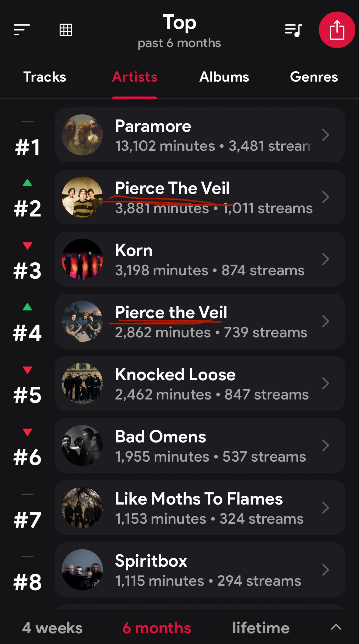Viewport: 359px width, 644px height.
Task: Open Paramore details via right chevron
Action: [x=326, y=135]
